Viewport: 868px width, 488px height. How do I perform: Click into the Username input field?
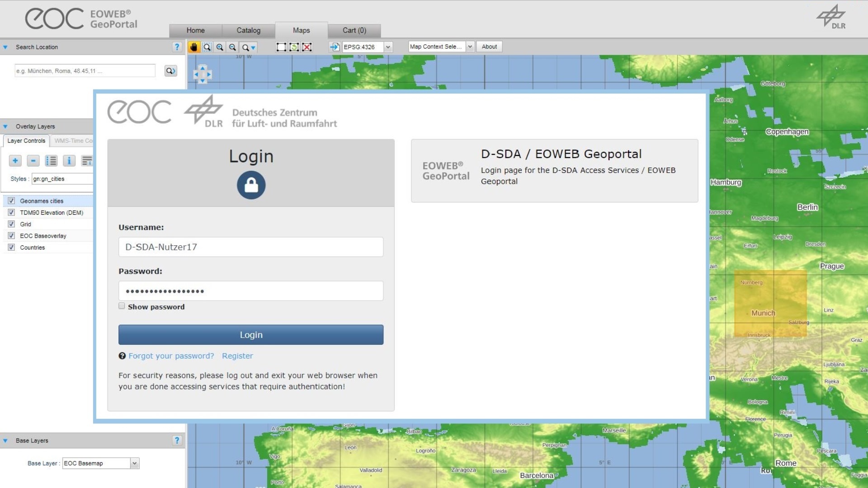click(251, 247)
